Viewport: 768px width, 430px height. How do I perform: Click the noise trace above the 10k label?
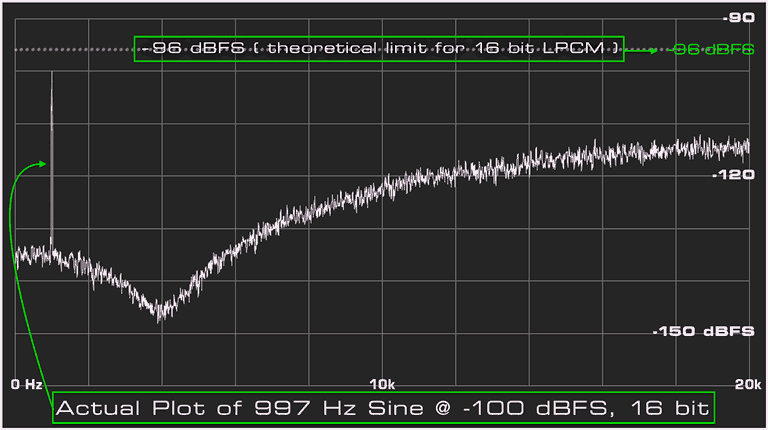[x=382, y=189]
